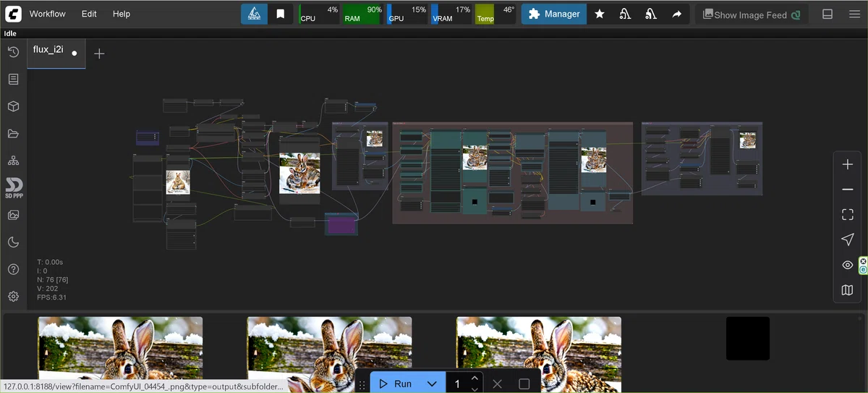Toggle link visibility eye icon
Image resolution: width=868 pixels, height=393 pixels.
(848, 265)
